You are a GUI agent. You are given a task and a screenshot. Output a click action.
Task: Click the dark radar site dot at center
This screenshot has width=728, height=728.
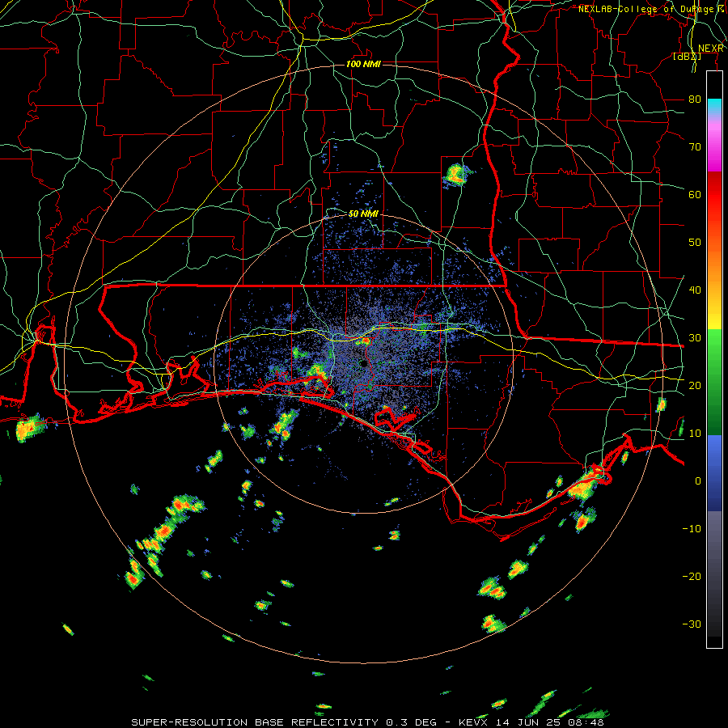coord(364,364)
